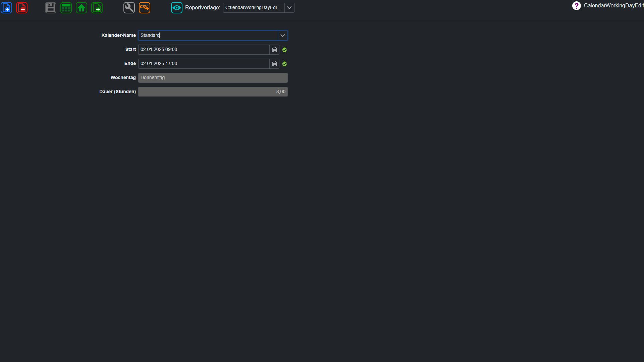Click the Start label

(130, 49)
